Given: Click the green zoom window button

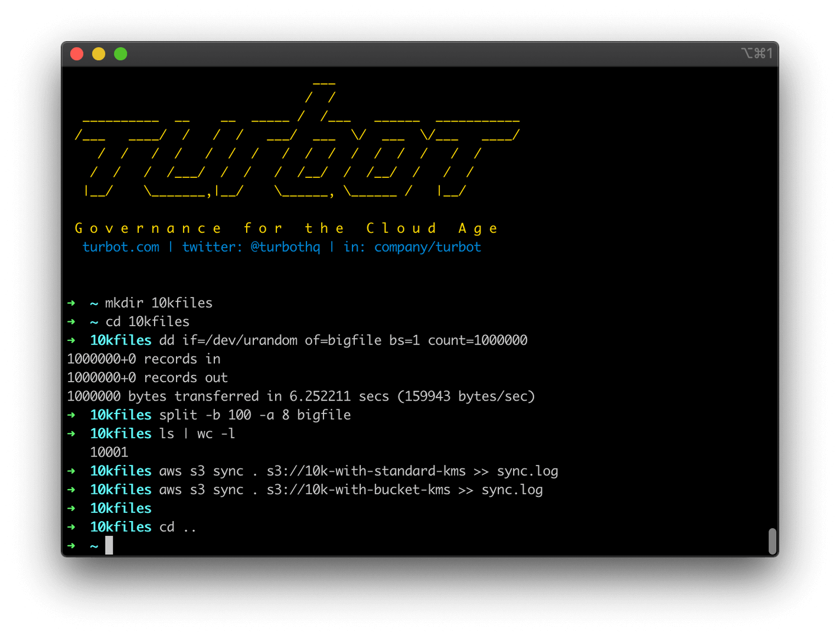Looking at the screenshot, I should [x=120, y=54].
